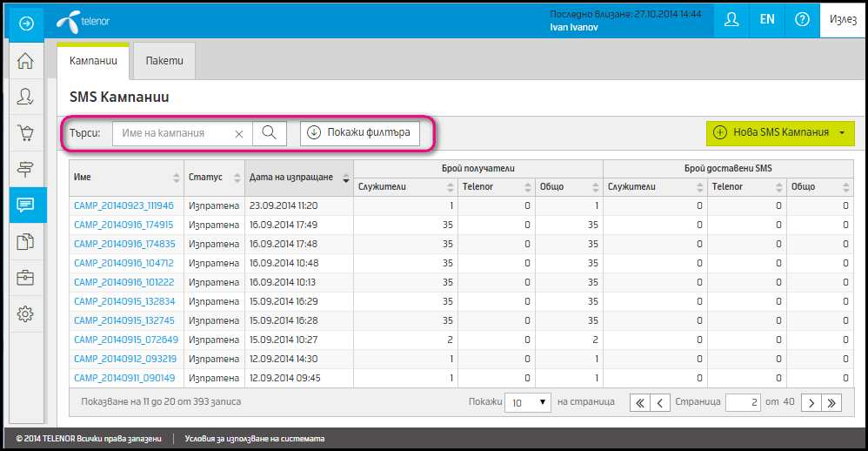Open rows-per-page dropdown showing 10
Viewport: 868px width, 451px height.
[x=528, y=403]
